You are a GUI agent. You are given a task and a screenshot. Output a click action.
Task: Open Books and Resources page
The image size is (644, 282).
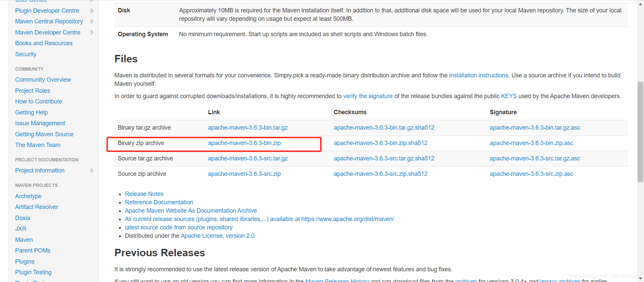click(x=44, y=43)
